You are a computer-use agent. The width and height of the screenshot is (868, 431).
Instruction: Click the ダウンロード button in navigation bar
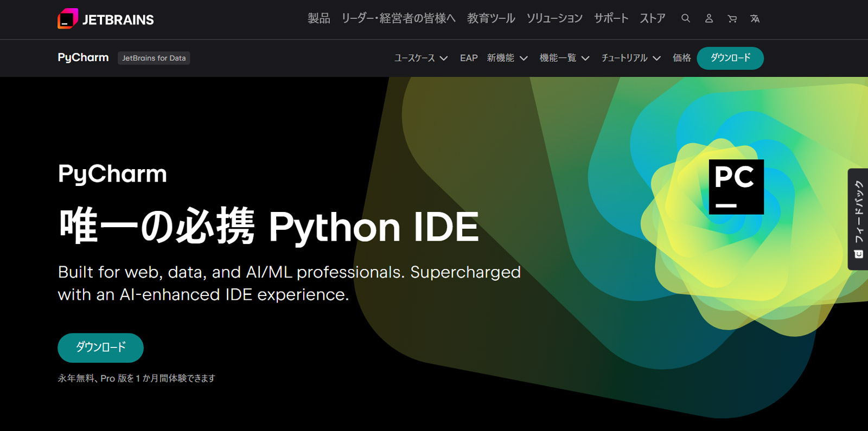click(x=730, y=58)
